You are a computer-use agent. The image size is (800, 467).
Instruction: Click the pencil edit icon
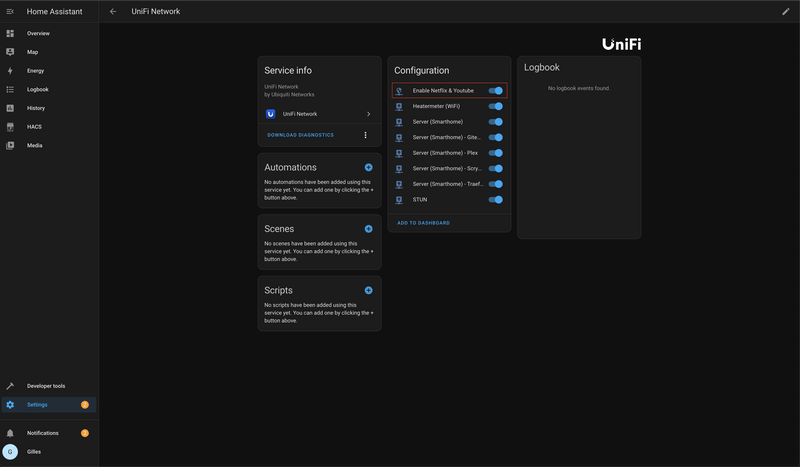click(x=785, y=11)
